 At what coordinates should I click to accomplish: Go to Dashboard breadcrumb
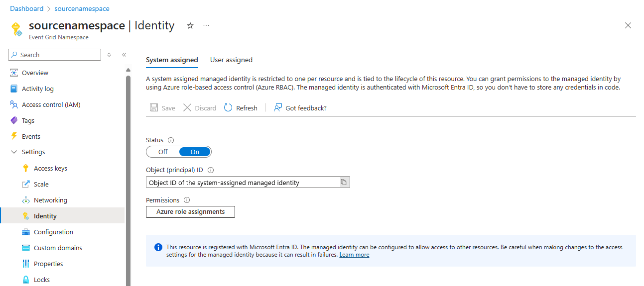coord(27,8)
